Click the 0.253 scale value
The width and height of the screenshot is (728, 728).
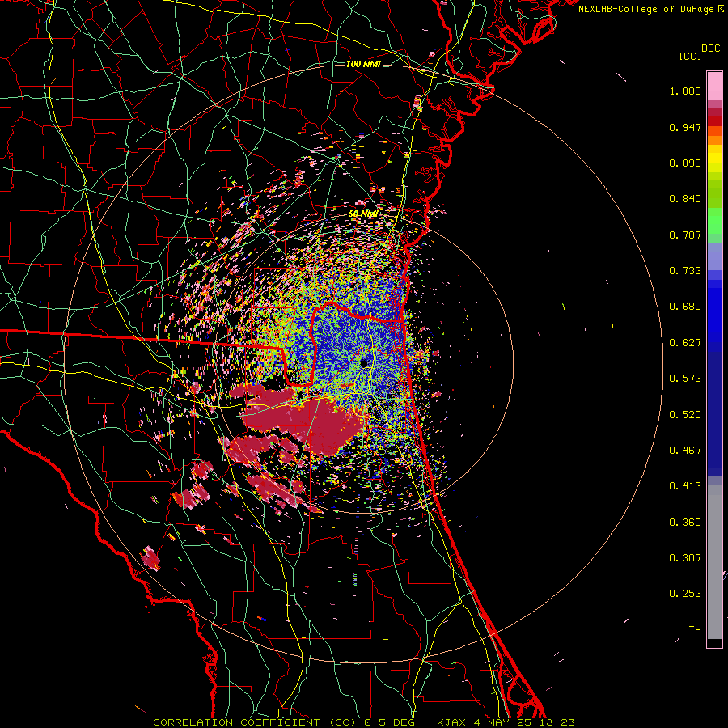[685, 594]
